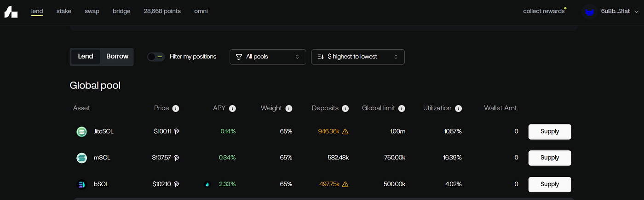The height and width of the screenshot is (200, 644).
Task: Select the Lend mode button
Action: (x=86, y=56)
